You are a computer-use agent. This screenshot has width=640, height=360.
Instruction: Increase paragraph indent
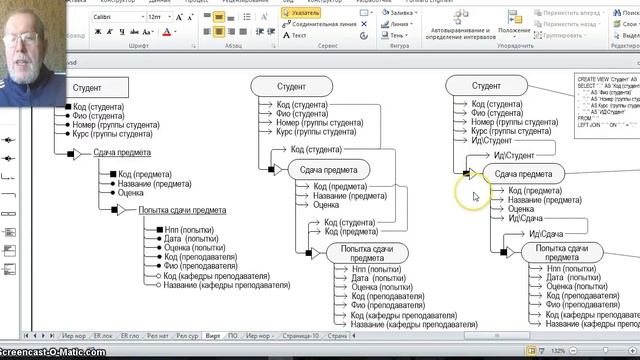pyautogui.click(x=271, y=31)
